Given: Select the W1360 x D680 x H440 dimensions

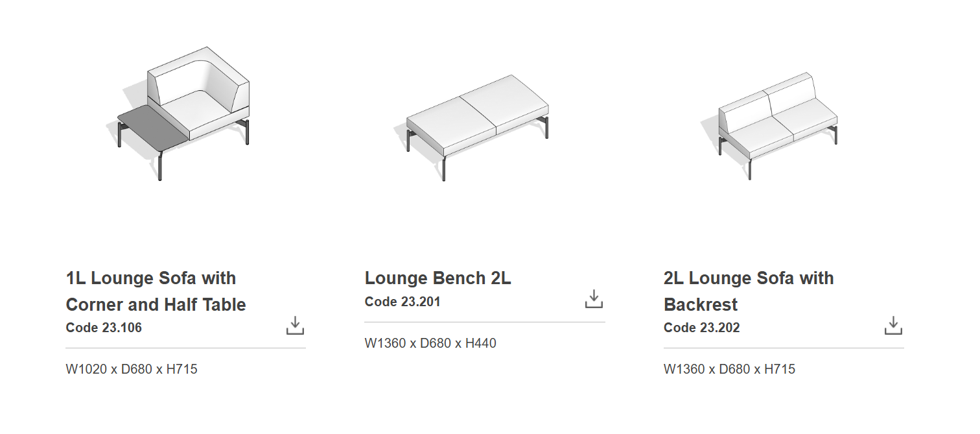Looking at the screenshot, I should tap(430, 343).
